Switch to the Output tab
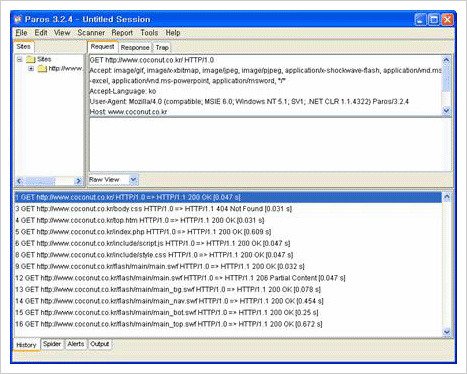The width and height of the screenshot is (467, 374). pyautogui.click(x=100, y=344)
